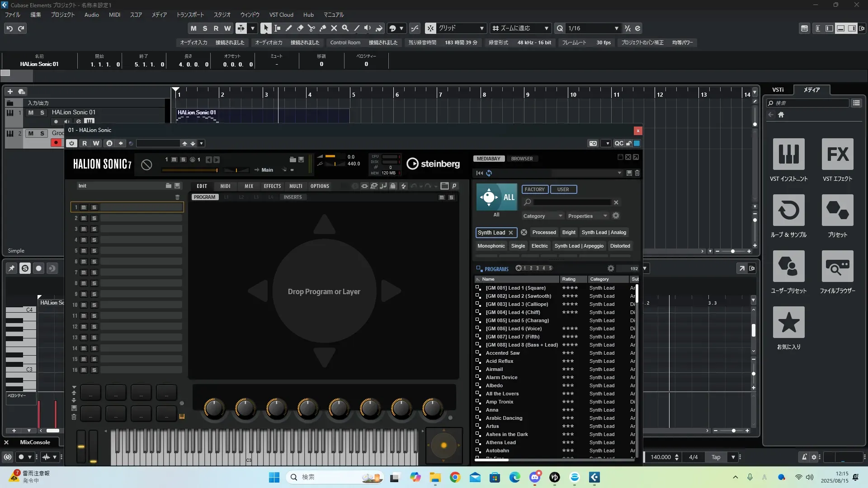
Task: Select the Eraser tool in toolbar
Action: [x=300, y=28]
